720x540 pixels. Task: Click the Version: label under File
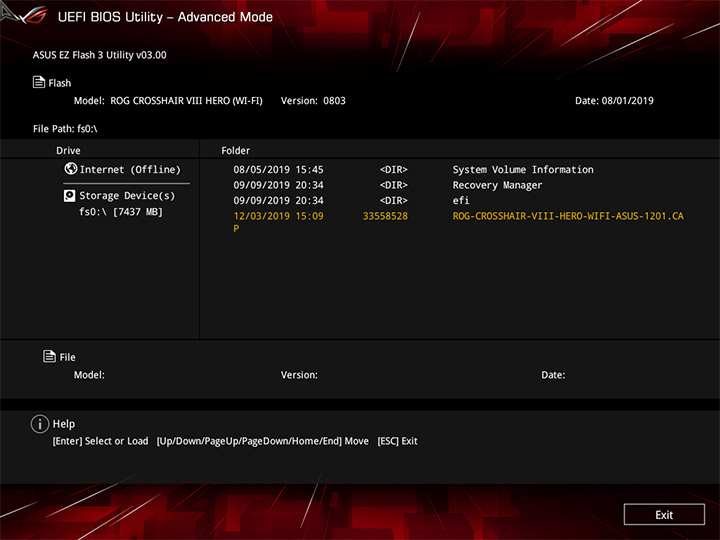click(299, 375)
